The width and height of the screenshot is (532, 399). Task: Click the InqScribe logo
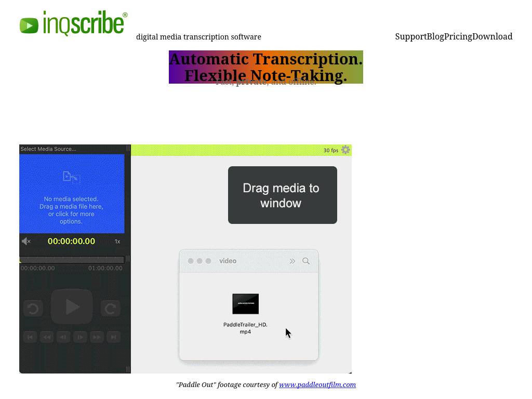pyautogui.click(x=73, y=23)
